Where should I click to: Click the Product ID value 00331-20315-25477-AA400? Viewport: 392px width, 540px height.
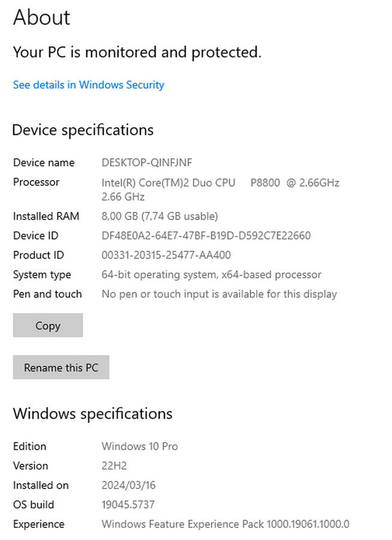coord(166,255)
